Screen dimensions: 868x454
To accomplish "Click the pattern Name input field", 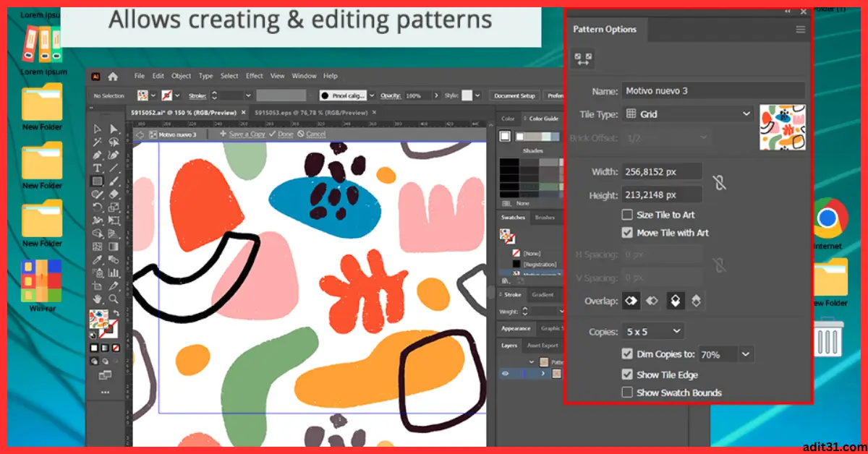I will [713, 91].
